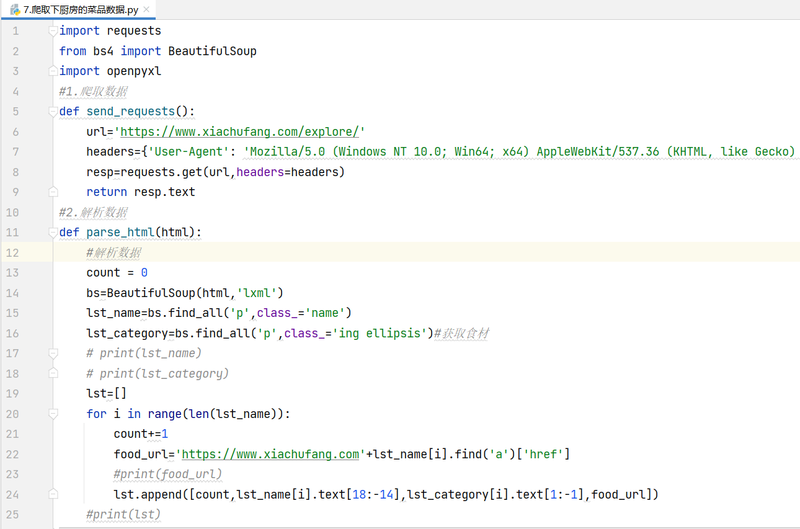Close the 7.爬取下厨房的菜品数据.py tab
The image size is (800, 529).
(x=146, y=9)
